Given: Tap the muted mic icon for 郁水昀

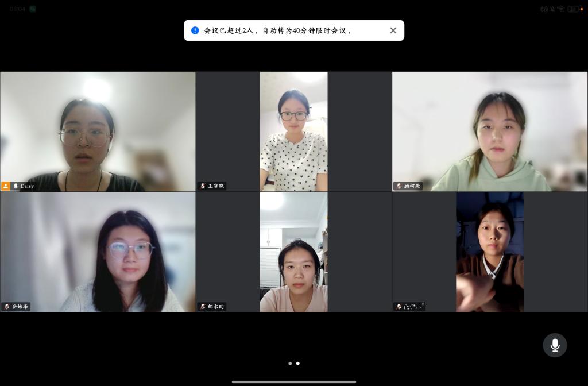Looking at the screenshot, I should [x=203, y=307].
